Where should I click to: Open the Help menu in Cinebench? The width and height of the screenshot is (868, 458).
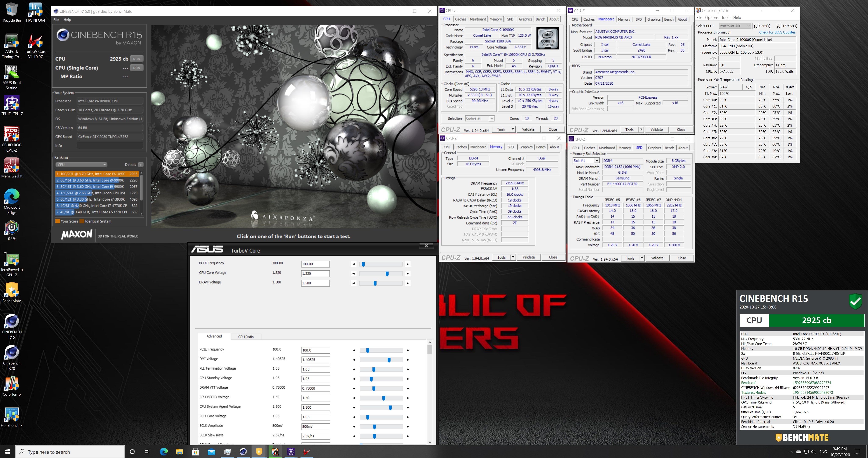[x=67, y=20]
